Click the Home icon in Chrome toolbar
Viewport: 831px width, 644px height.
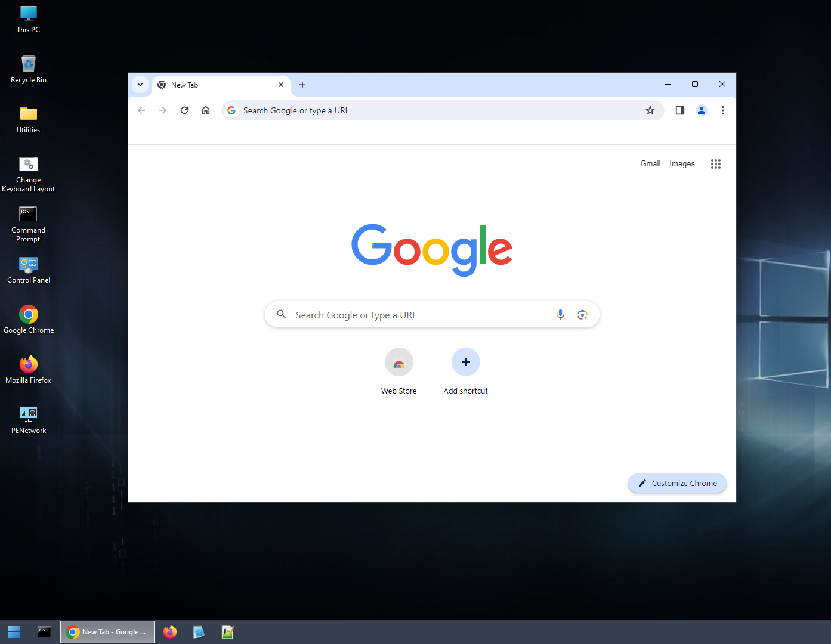pos(206,110)
